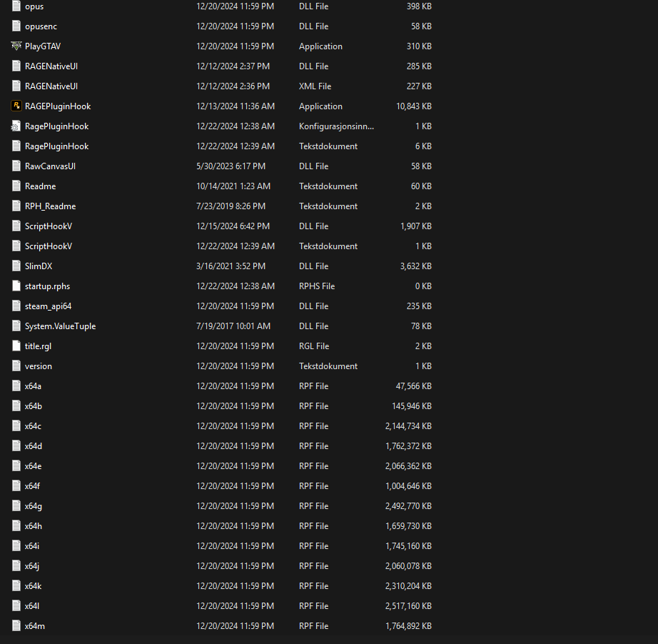Click the RGL File type cell

pyautogui.click(x=314, y=346)
